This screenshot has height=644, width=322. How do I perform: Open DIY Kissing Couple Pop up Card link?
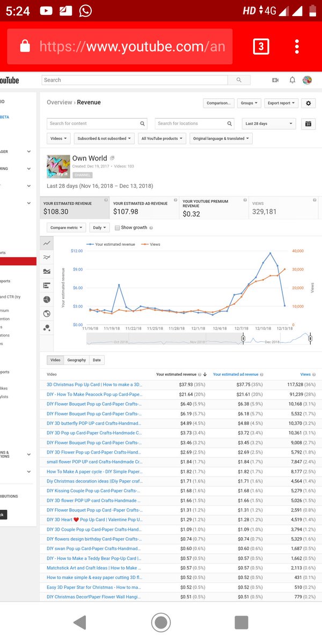(94, 491)
